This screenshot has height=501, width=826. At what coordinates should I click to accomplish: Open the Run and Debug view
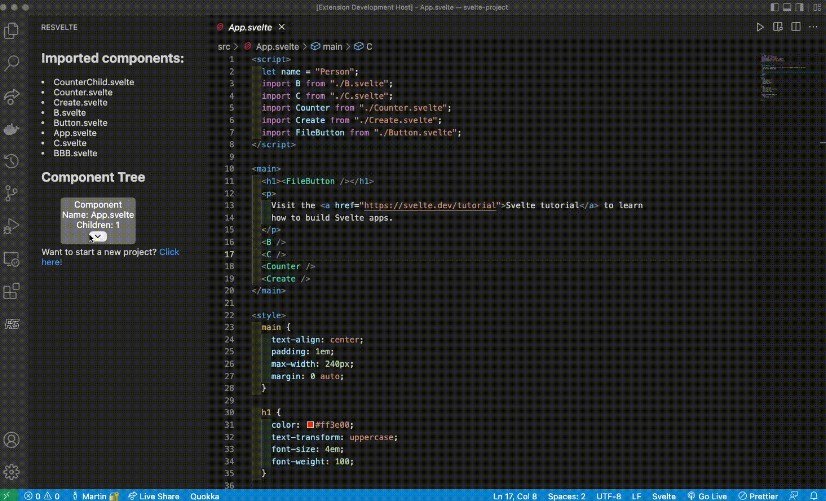pos(12,227)
